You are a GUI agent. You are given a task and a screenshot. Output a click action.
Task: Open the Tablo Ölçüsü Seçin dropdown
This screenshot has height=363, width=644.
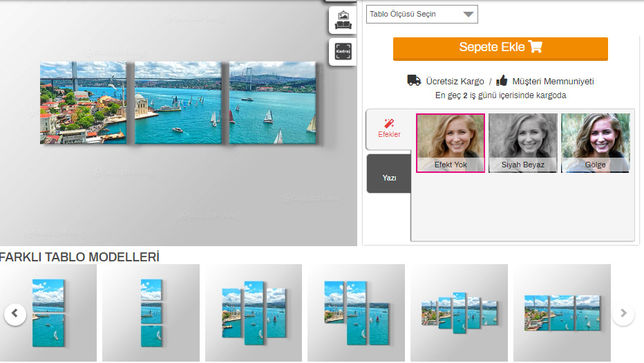coord(422,14)
